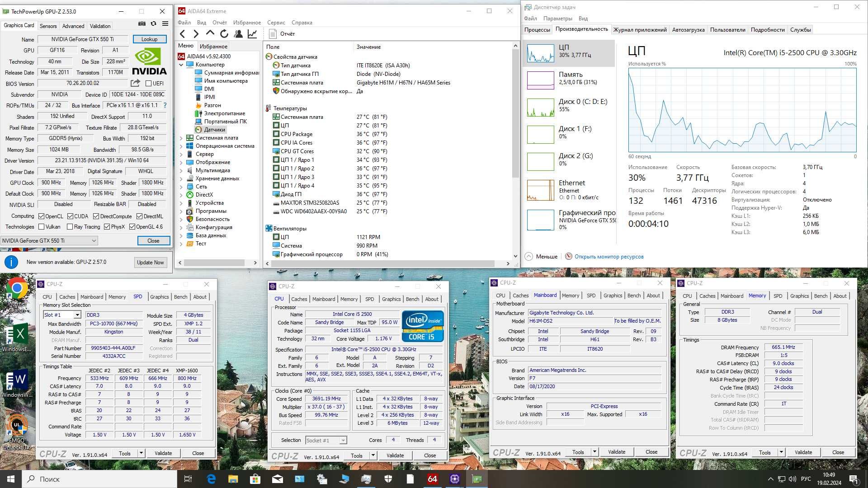Toggle the Ray Tracing checkbox
The width and height of the screenshot is (868, 488).
(70, 227)
